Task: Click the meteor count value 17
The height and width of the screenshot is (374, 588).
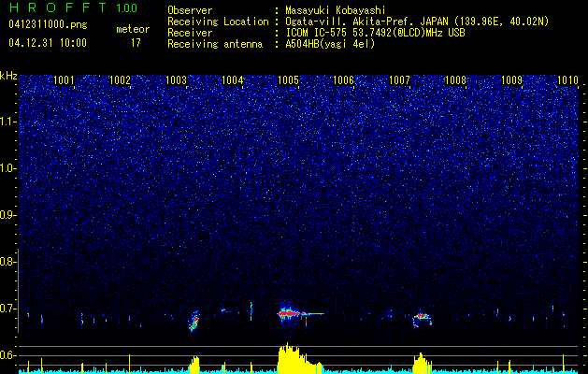Action: 136,43
